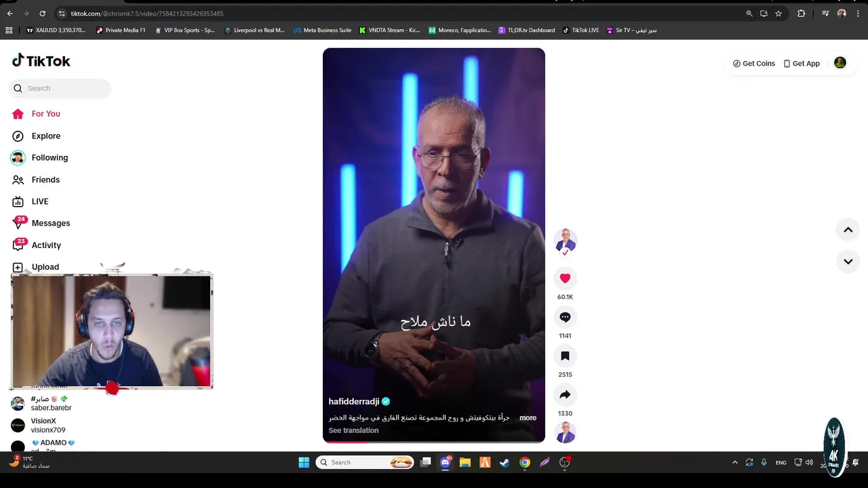Open File Explorer from the taskbar
This screenshot has width=868, height=488.
coord(465,462)
